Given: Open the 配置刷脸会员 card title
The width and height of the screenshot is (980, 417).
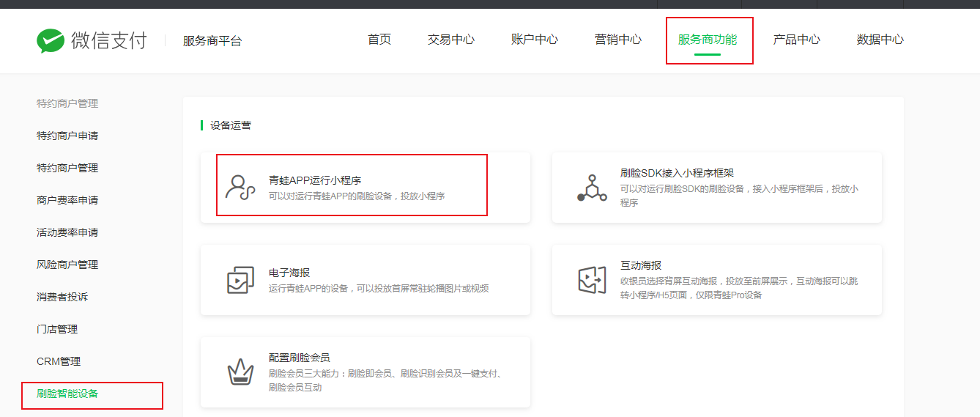Looking at the screenshot, I should click(300, 358).
